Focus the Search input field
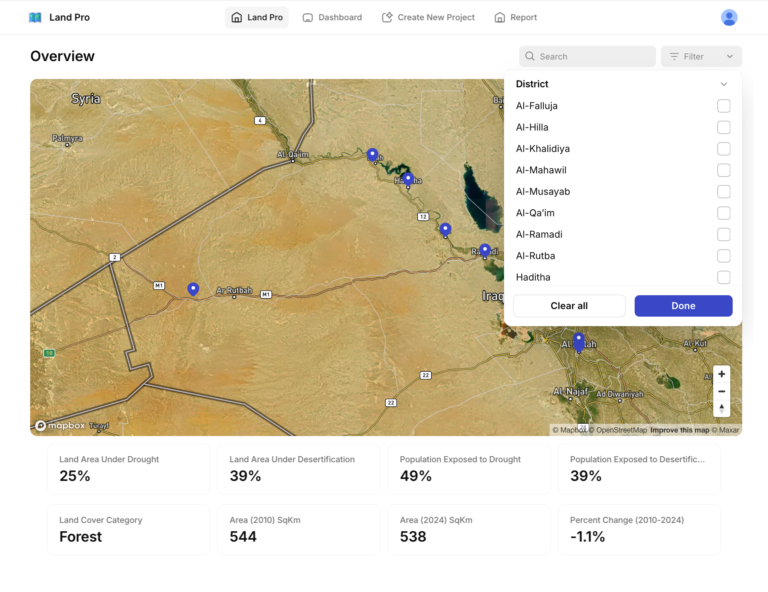 click(x=587, y=56)
